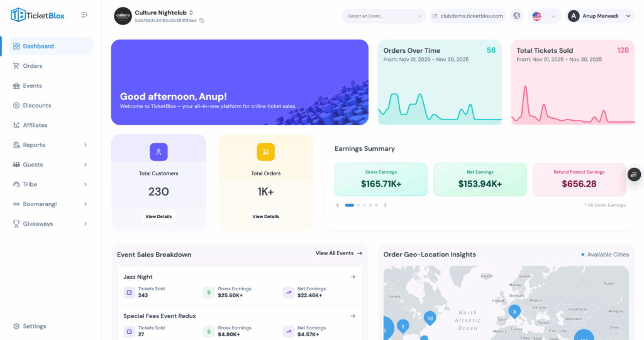644x340 pixels.
Task: Expand the Tribe submenu chevron
Action: pyautogui.click(x=86, y=184)
